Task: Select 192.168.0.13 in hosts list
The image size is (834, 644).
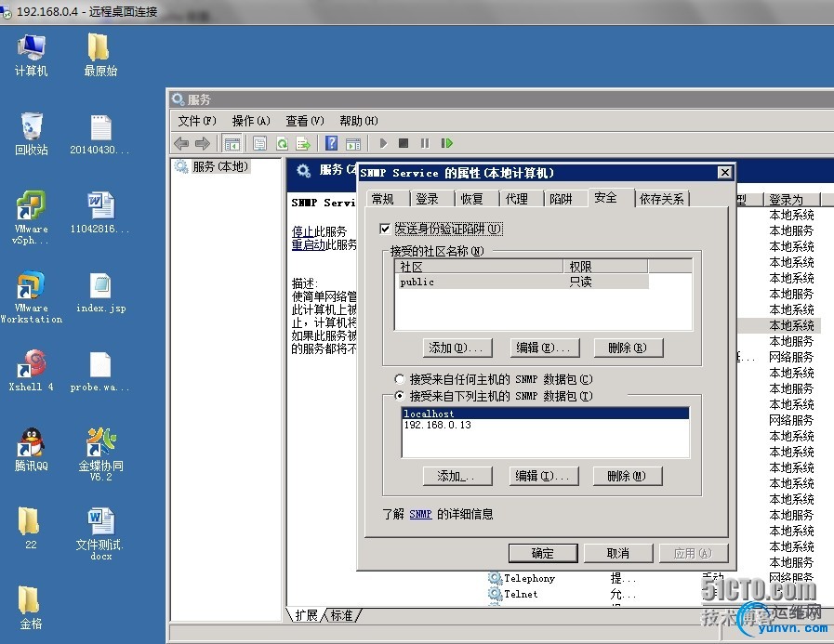Action: click(545, 425)
